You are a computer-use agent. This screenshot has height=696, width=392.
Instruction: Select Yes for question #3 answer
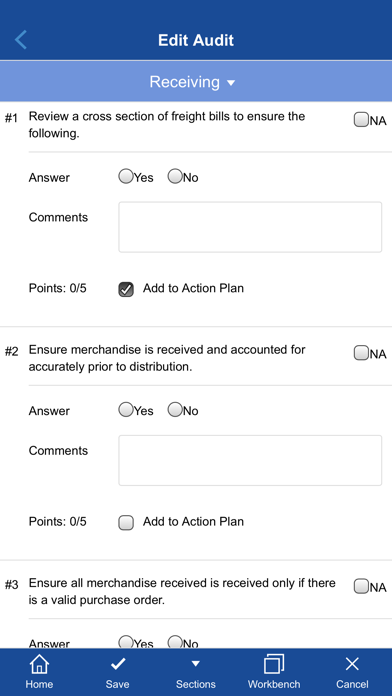tap(126, 642)
